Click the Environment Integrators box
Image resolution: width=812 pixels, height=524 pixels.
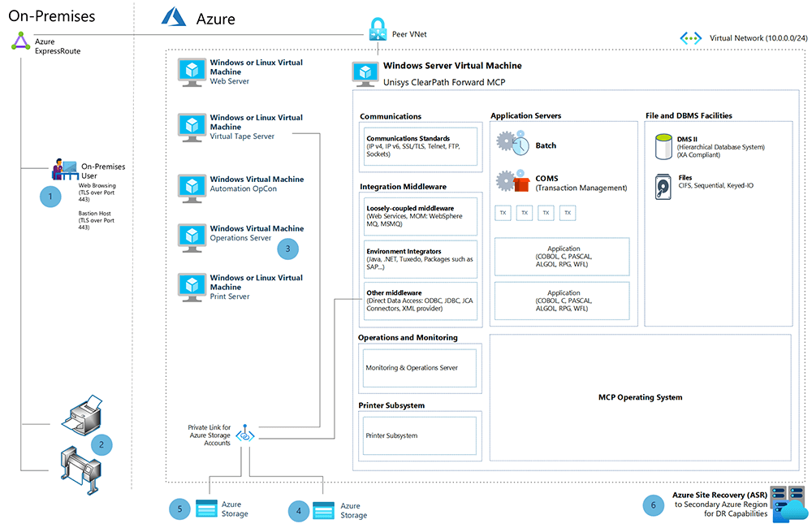click(421, 259)
